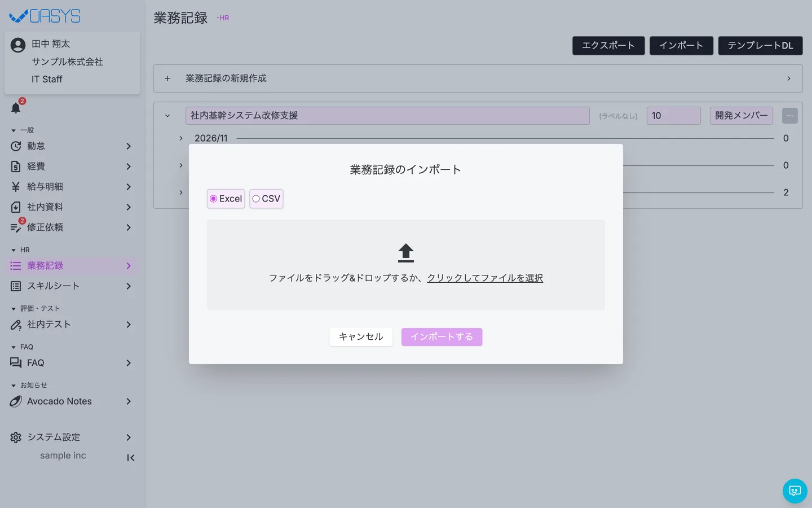
Task: Click the 修正依頼 edit-list icon
Action: [x=16, y=227]
